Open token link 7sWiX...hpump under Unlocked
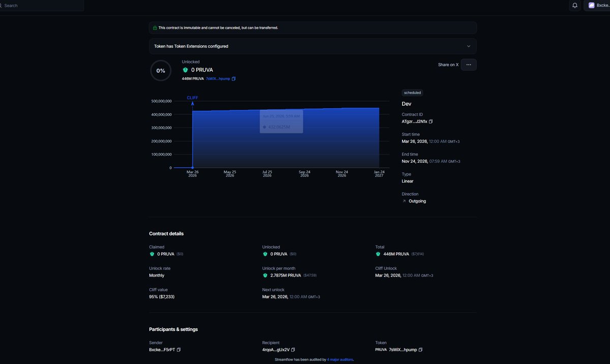The width and height of the screenshot is (610, 364). coord(218,79)
